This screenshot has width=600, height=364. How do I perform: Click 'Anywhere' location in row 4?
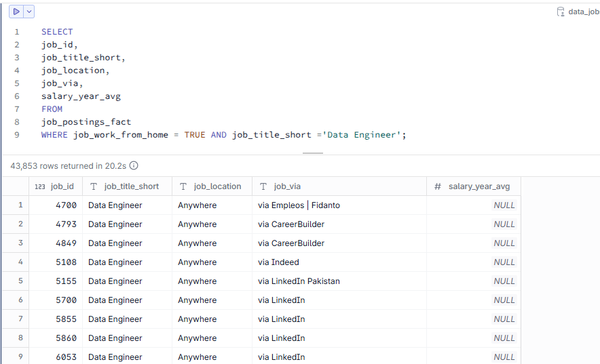pos(212,262)
